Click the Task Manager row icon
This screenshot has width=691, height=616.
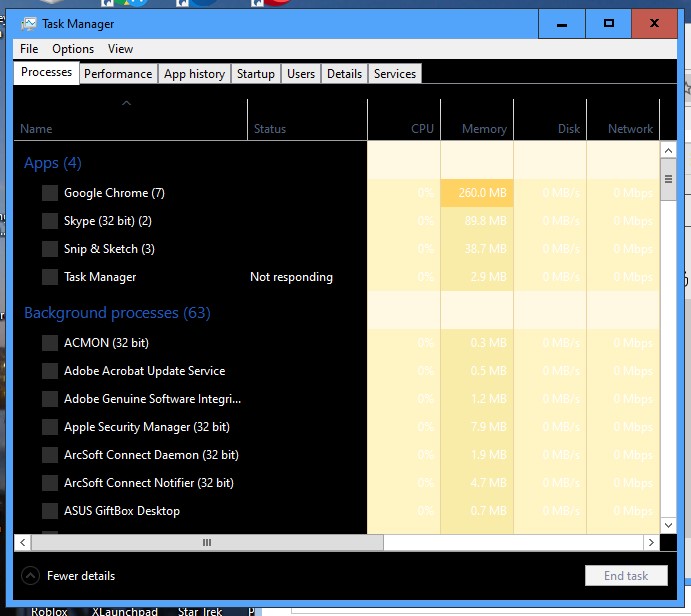click(50, 277)
